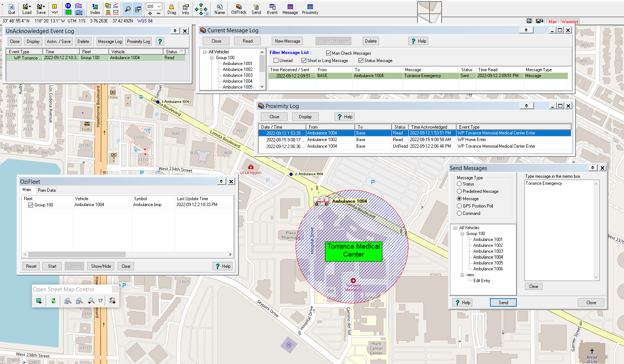Viewport: 624px width, 364px height.
Task: Collapse Group 100 in Send Messages tree
Action: [462, 234]
